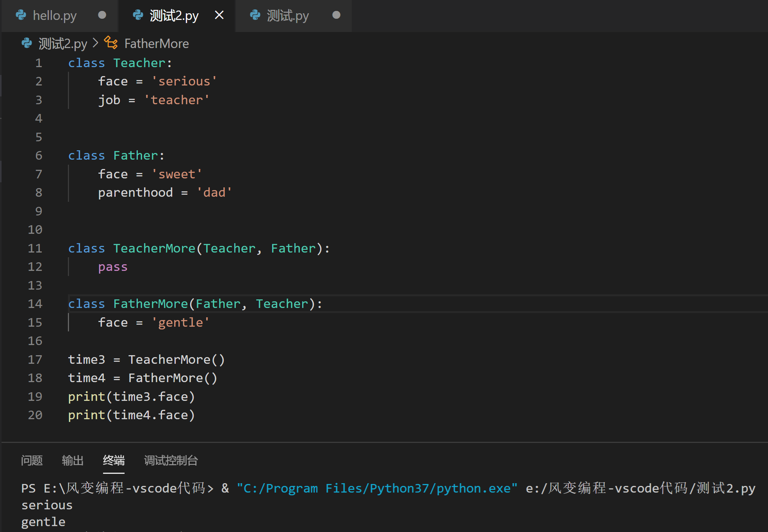
Task: Click python.exe path in terminal
Action: click(x=377, y=488)
